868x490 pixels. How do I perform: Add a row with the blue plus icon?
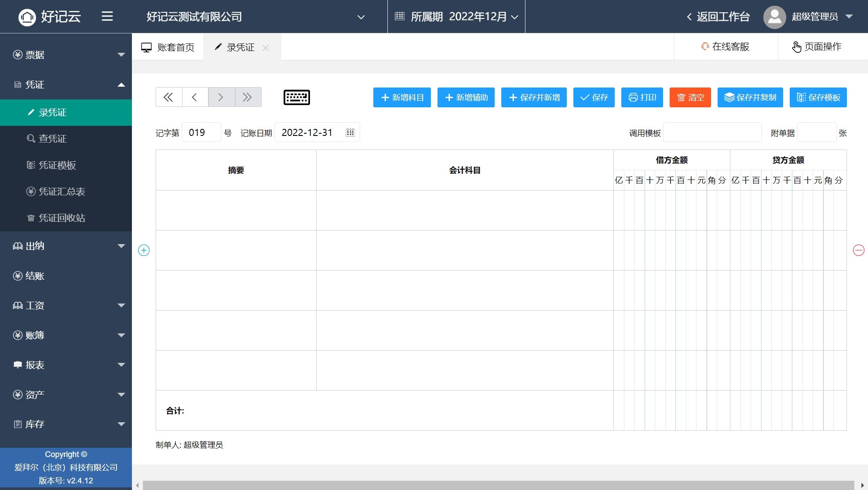pyautogui.click(x=144, y=250)
